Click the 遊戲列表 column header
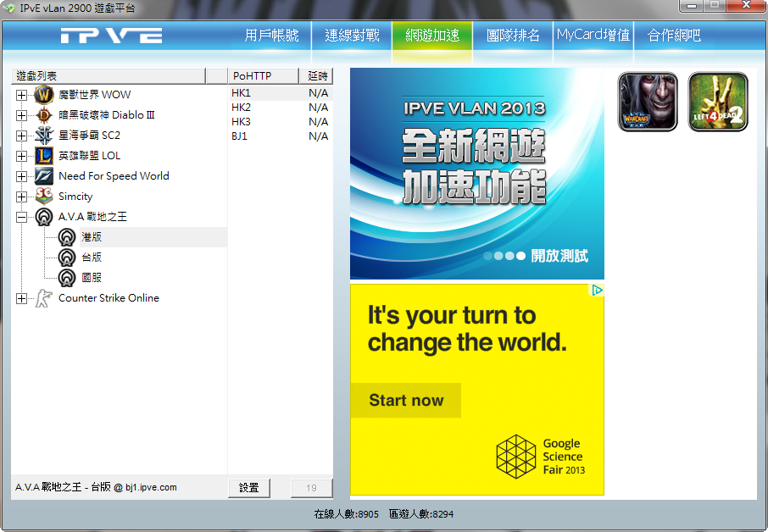 tap(109, 76)
